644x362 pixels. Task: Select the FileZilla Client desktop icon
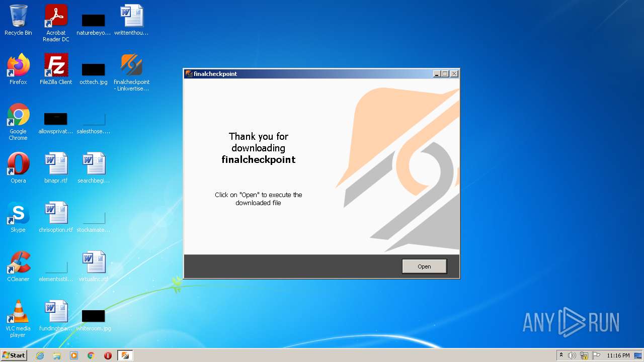pyautogui.click(x=56, y=69)
